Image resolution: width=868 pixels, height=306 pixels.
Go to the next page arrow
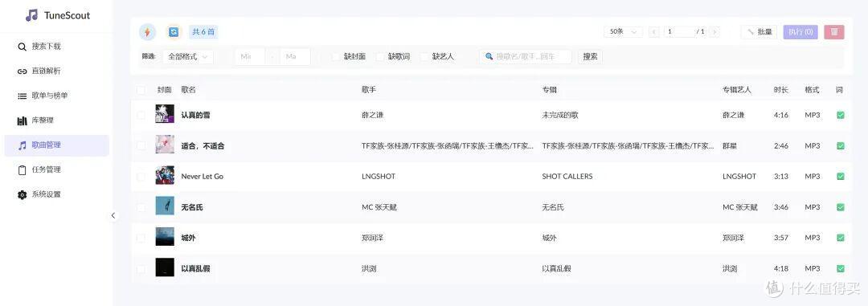click(714, 32)
